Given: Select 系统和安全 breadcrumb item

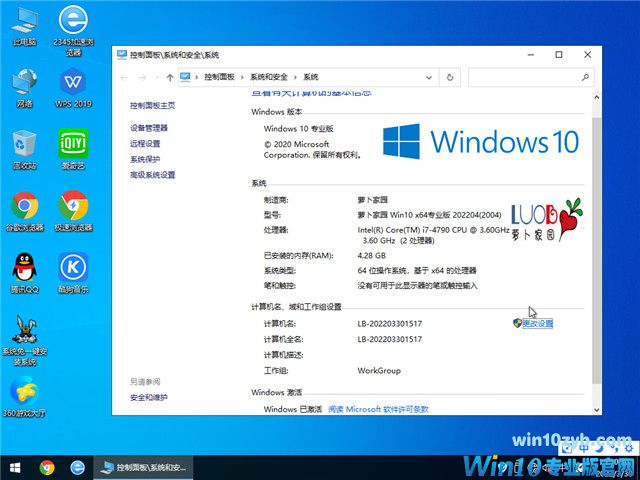Looking at the screenshot, I should pos(269,77).
